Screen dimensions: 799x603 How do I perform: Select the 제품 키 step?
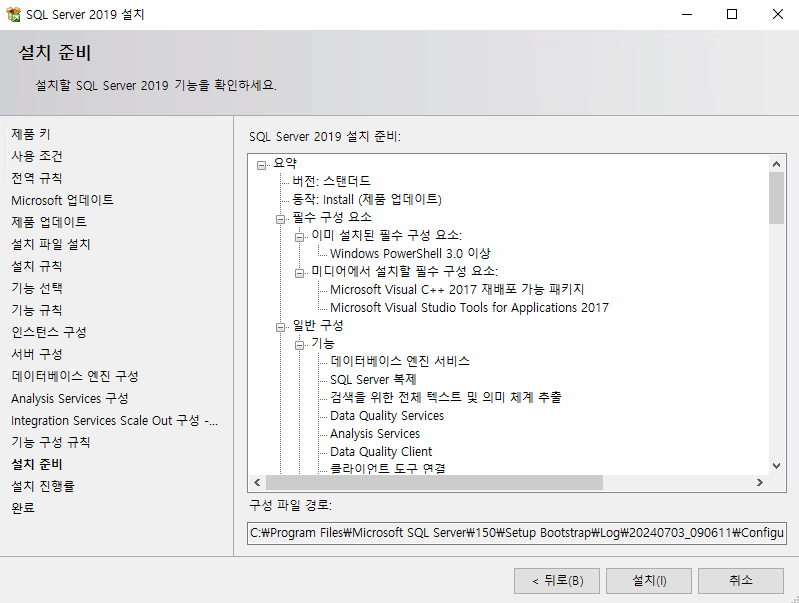pos(31,134)
